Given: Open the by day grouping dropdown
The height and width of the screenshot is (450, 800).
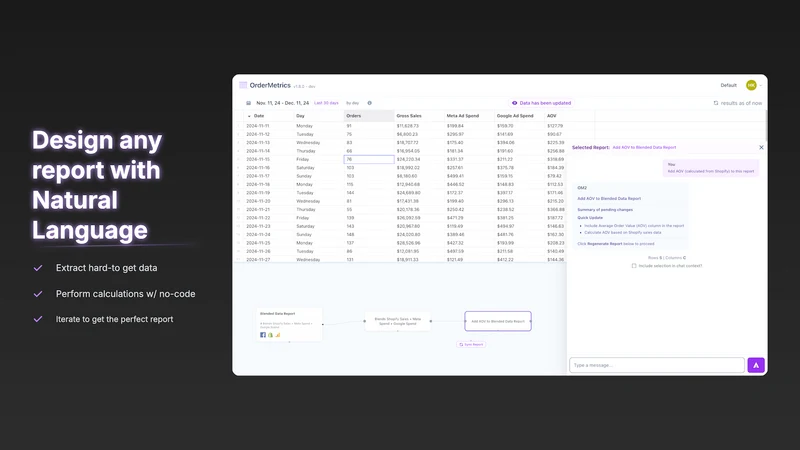Looking at the screenshot, I should [x=353, y=103].
